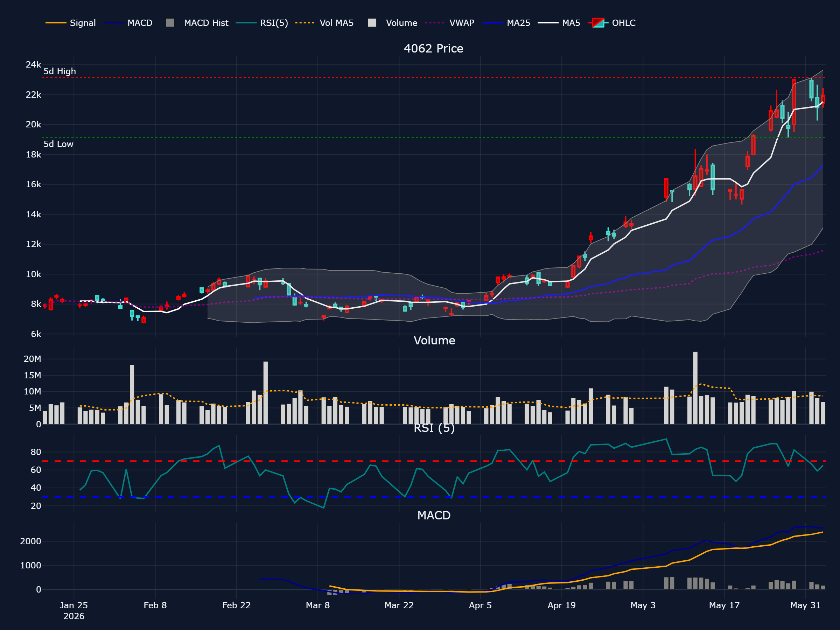
Task: Click the '5d High' annotation label
Action: [59, 71]
